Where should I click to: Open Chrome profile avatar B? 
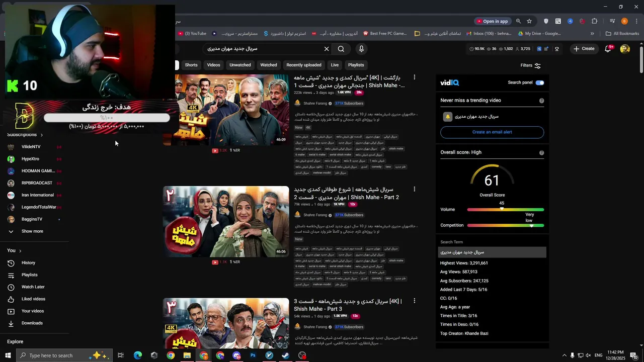click(624, 21)
